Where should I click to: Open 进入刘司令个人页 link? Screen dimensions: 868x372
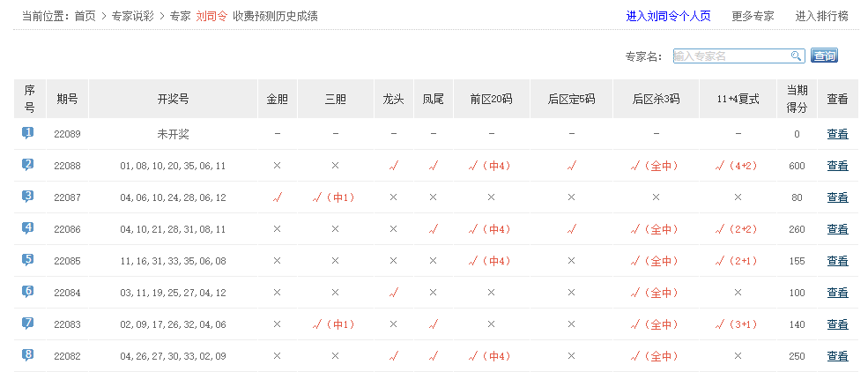[668, 16]
